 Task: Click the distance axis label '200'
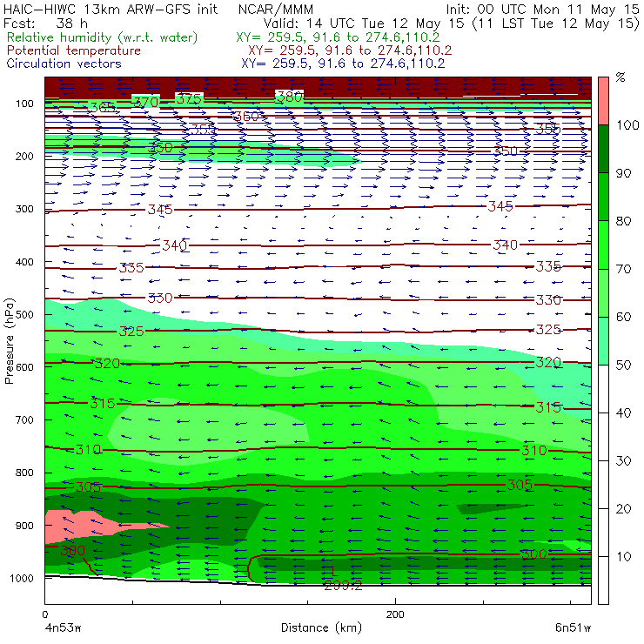(395, 614)
